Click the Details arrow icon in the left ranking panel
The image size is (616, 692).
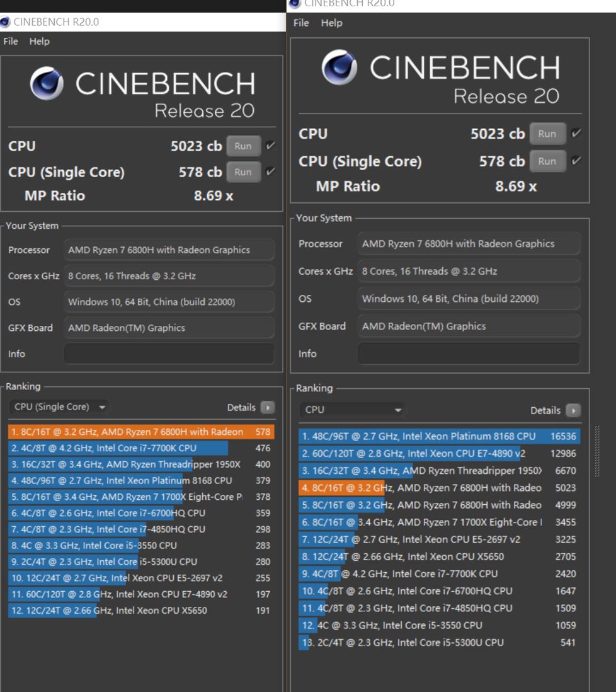click(267, 408)
